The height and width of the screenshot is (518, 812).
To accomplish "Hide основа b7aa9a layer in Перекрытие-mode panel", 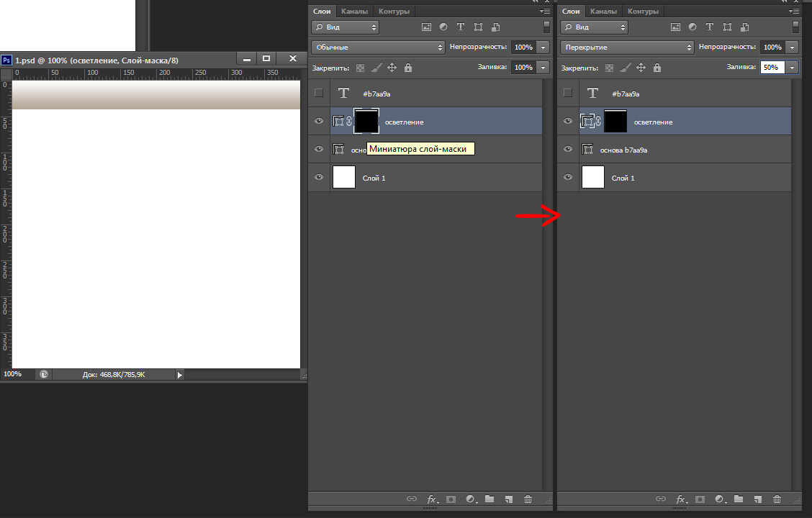I will click(568, 149).
